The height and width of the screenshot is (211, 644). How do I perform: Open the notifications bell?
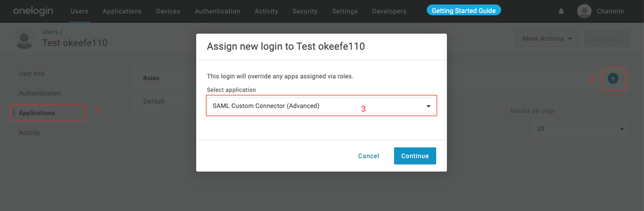click(x=561, y=11)
